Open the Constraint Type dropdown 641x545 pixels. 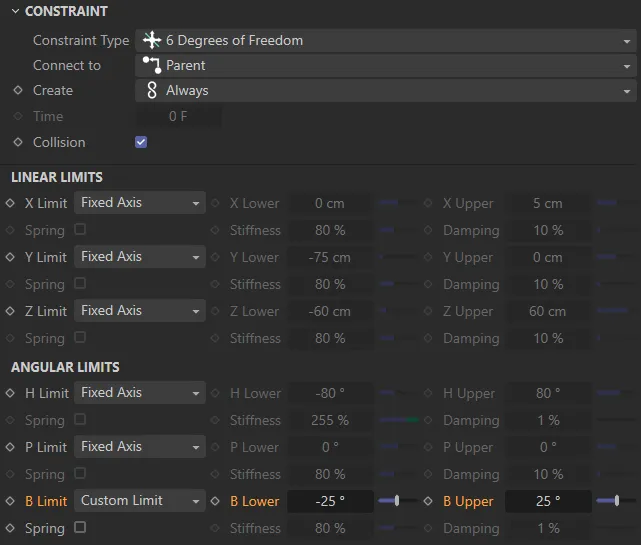(x=385, y=40)
